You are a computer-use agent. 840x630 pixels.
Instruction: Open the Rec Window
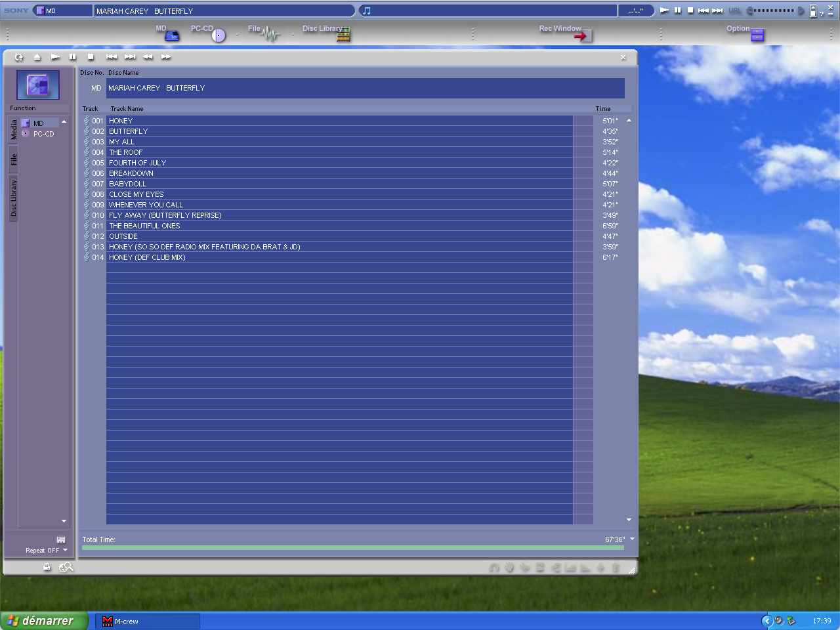[x=566, y=33]
